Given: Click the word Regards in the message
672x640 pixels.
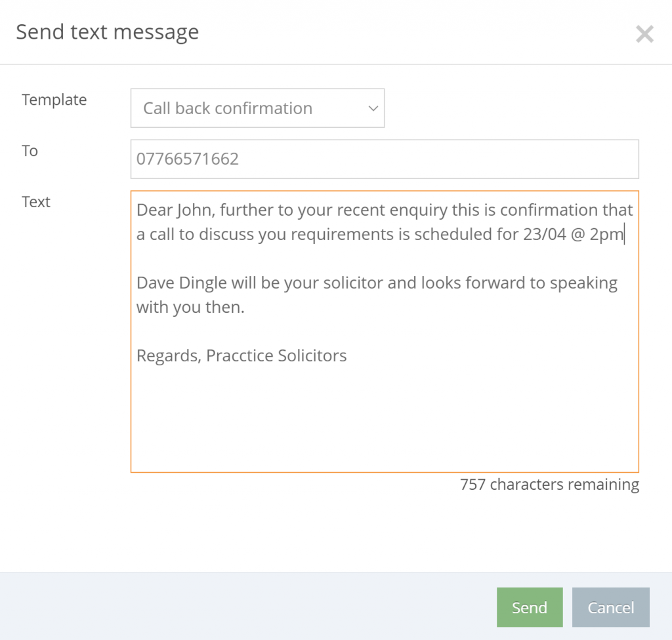Looking at the screenshot, I should tap(169, 355).
